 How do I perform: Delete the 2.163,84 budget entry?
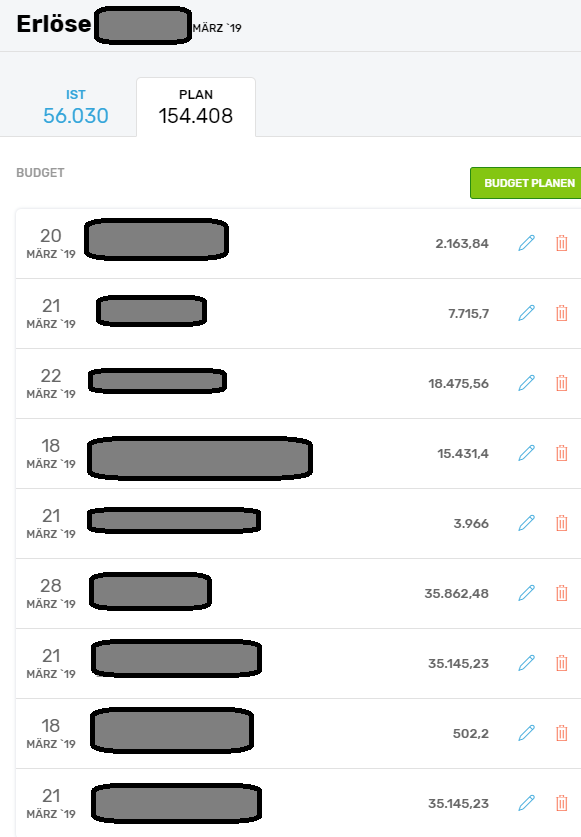point(562,243)
